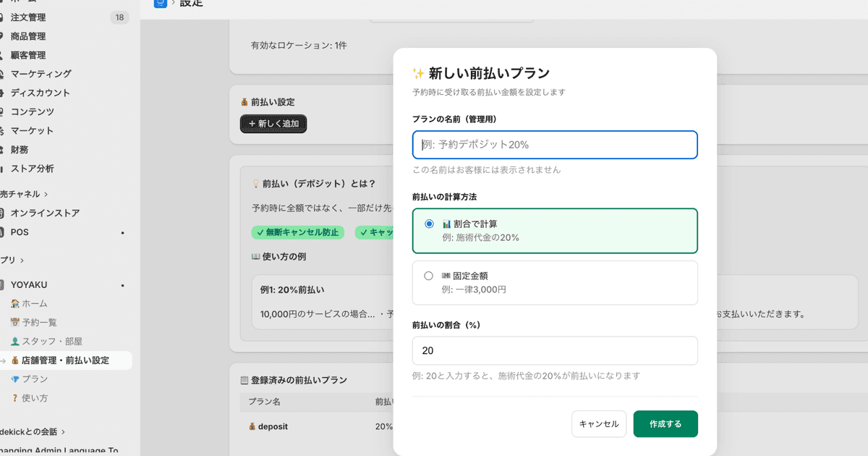Image resolution: width=868 pixels, height=456 pixels.
Task: Select the 割合で計算 radio button
Action: [428, 224]
